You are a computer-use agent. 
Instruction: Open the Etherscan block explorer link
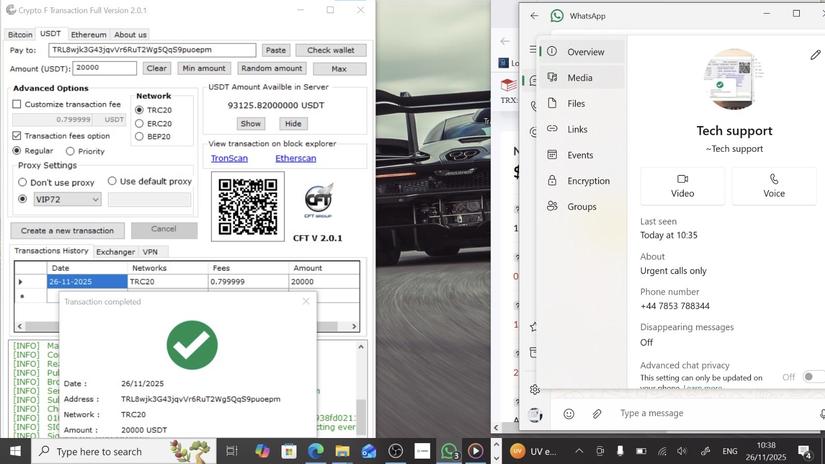(x=296, y=158)
